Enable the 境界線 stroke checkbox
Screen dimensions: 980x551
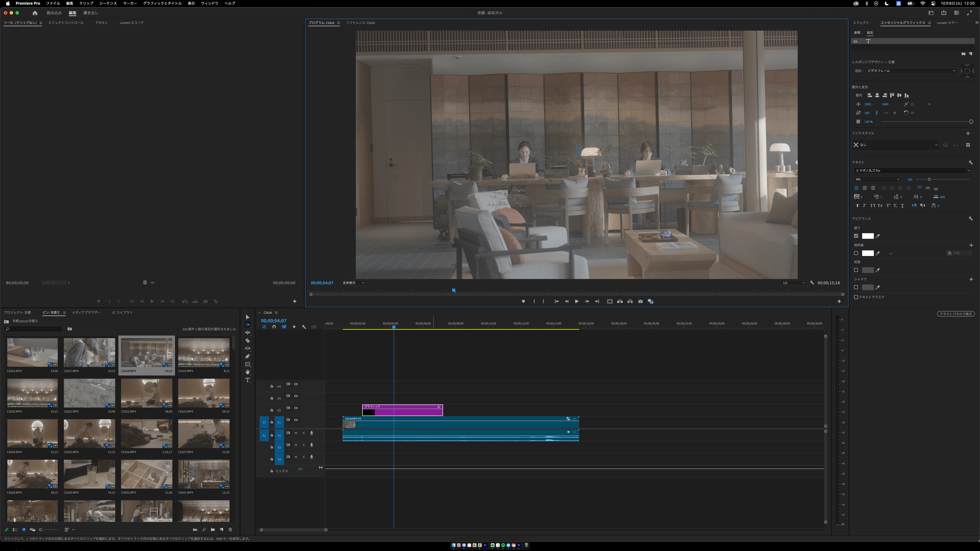pyautogui.click(x=856, y=253)
